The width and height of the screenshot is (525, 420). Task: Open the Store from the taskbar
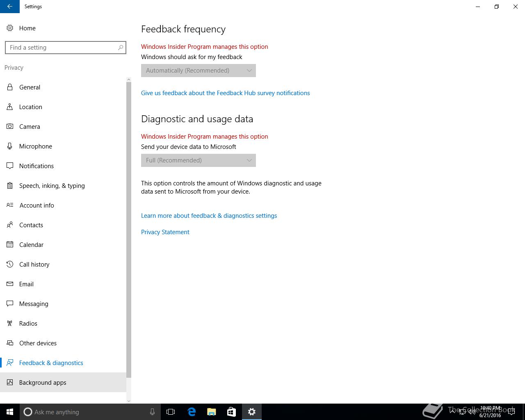pos(231,412)
